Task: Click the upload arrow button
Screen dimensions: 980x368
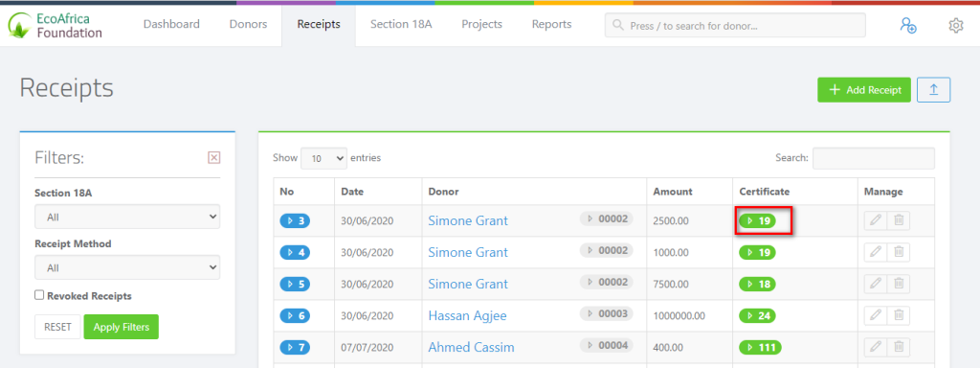Action: coord(933,89)
